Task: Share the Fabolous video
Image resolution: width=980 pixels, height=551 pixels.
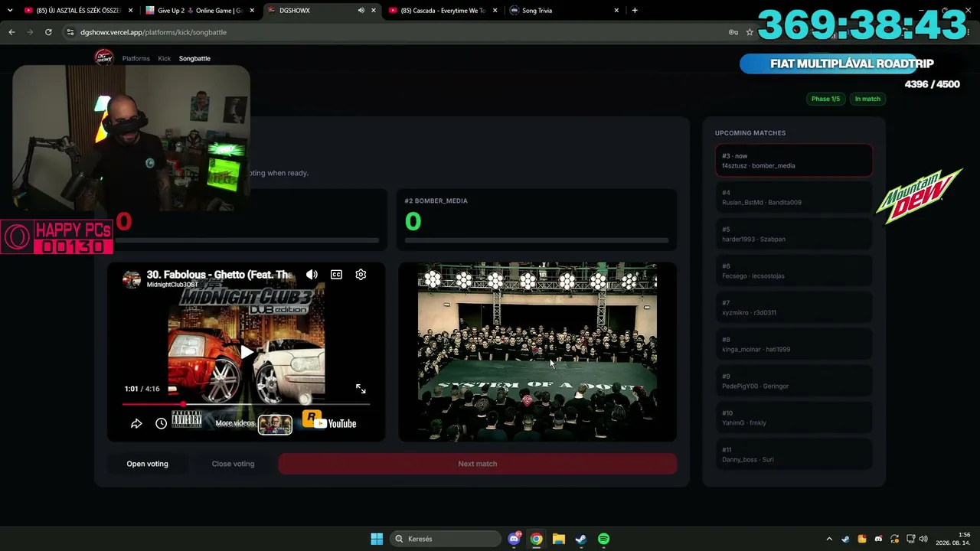Action: point(136,423)
